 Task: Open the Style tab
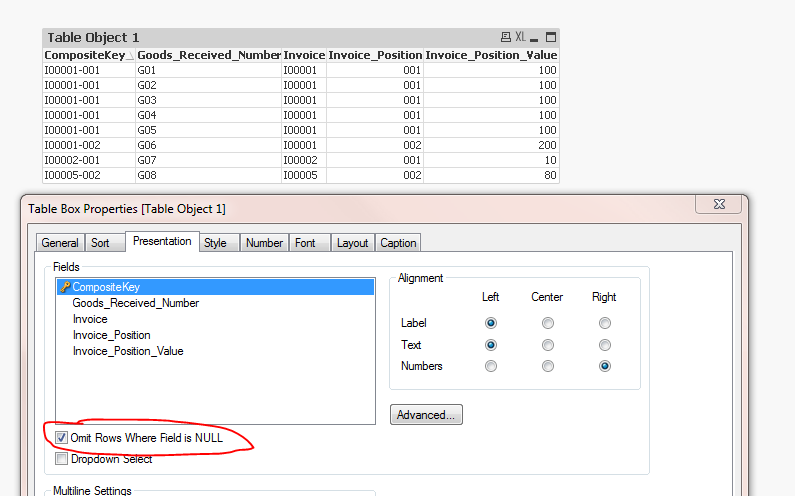(215, 243)
